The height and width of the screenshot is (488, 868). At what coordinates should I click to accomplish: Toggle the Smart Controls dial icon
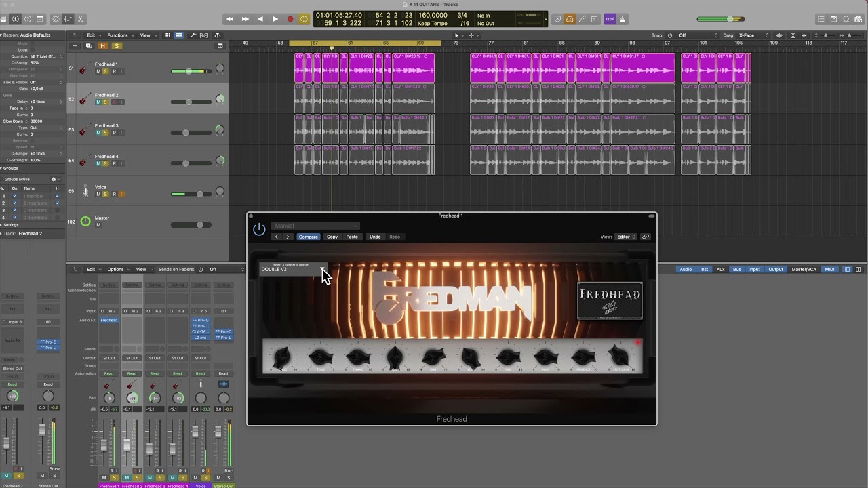coord(56,19)
